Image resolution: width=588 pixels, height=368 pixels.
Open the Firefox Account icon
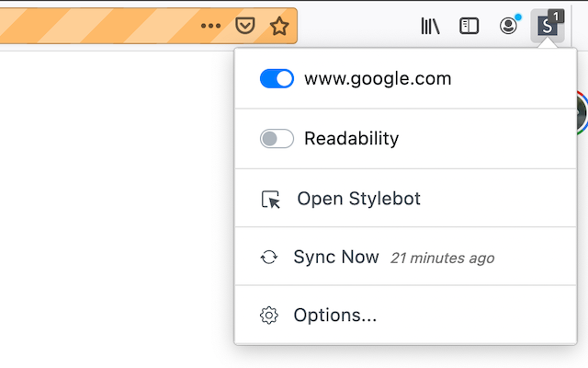[x=508, y=27]
